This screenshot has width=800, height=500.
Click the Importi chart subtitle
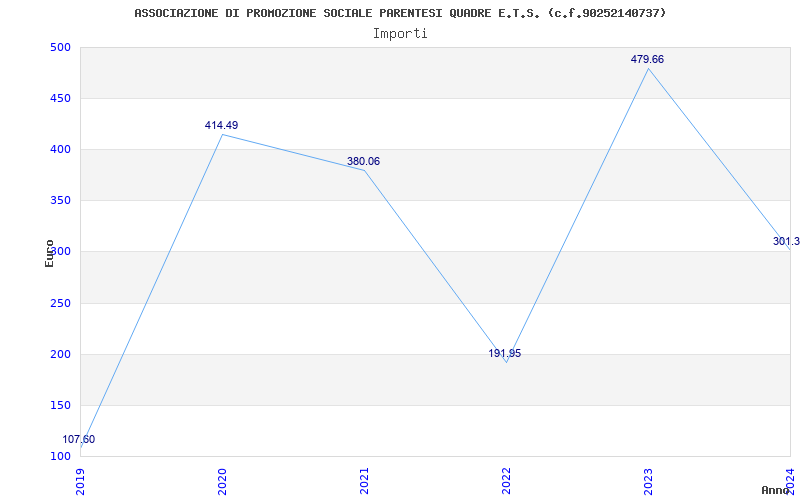click(x=400, y=34)
